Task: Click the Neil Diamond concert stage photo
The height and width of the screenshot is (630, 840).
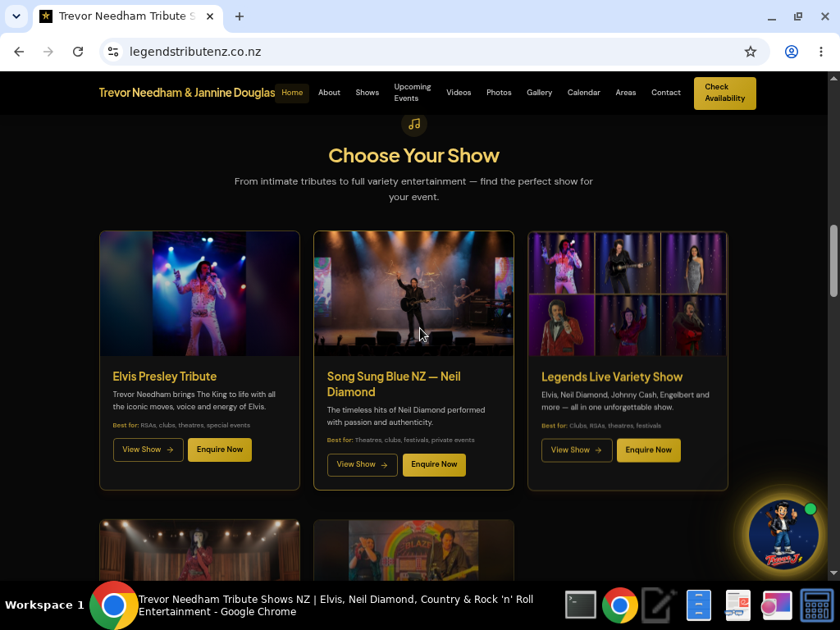Action: coord(413,294)
